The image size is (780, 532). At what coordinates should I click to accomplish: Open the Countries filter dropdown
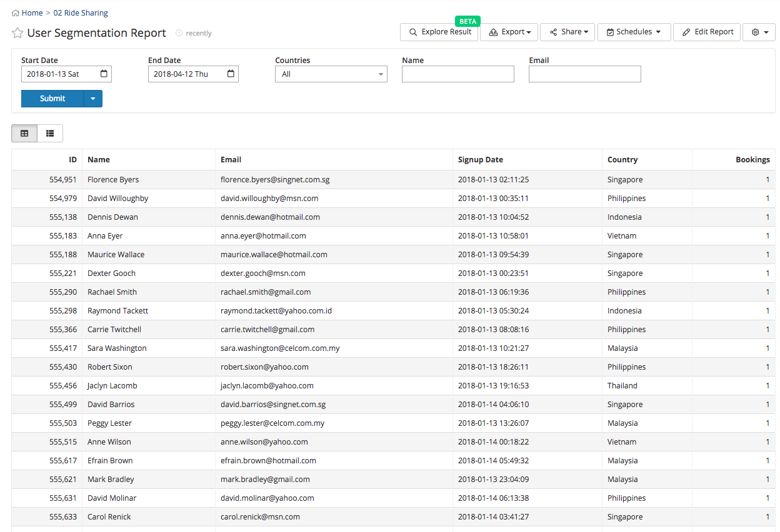[331, 74]
